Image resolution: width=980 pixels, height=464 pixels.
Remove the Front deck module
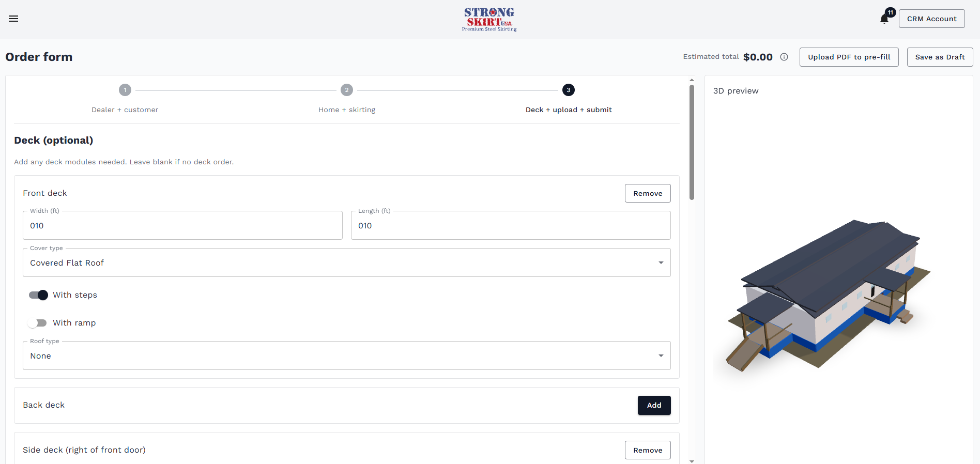648,193
